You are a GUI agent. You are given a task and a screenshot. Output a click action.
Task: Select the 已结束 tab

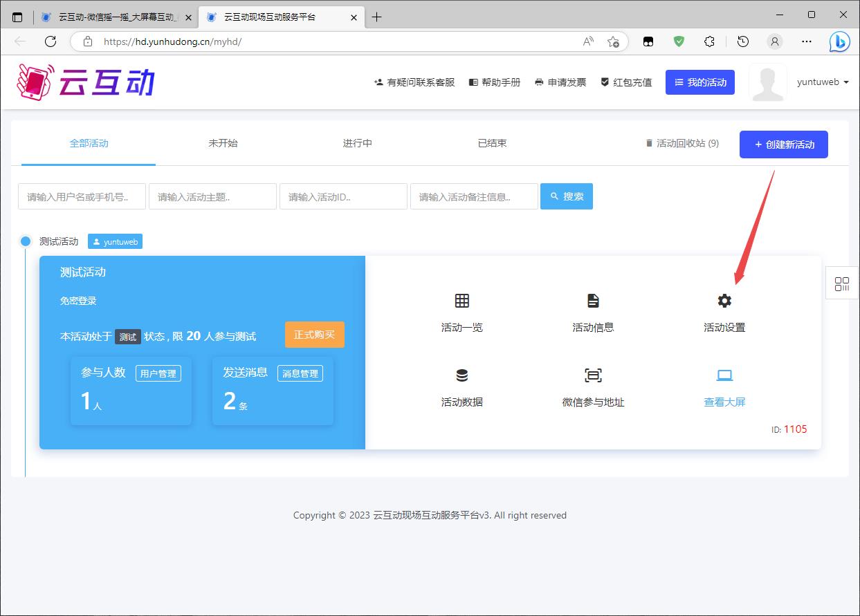[492, 143]
